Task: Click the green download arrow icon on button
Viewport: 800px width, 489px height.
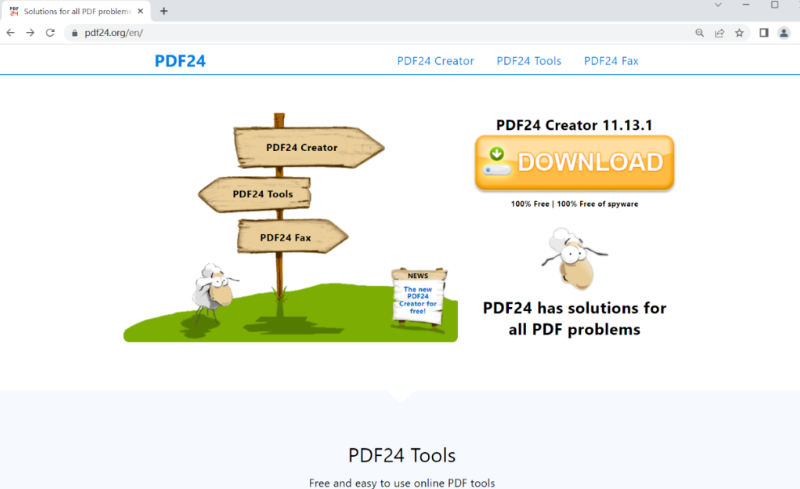Action: click(496, 153)
